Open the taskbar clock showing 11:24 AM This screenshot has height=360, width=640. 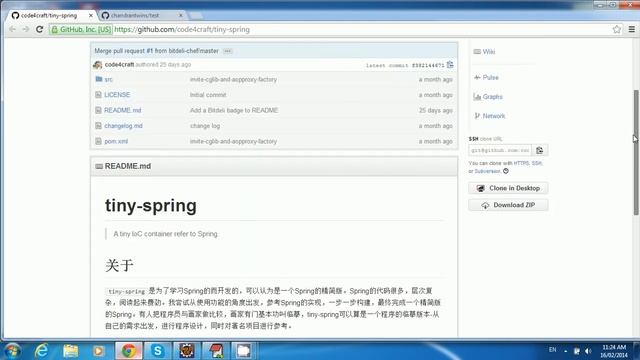614,351
